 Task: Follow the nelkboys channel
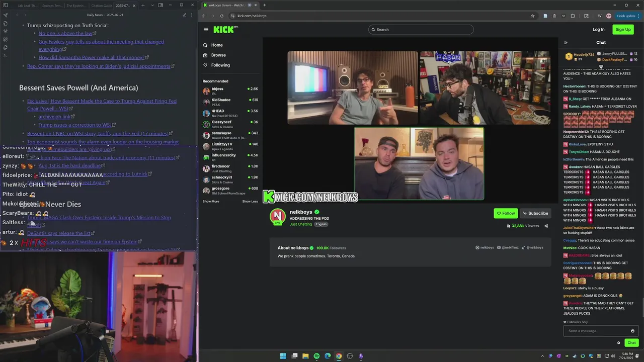point(506,213)
